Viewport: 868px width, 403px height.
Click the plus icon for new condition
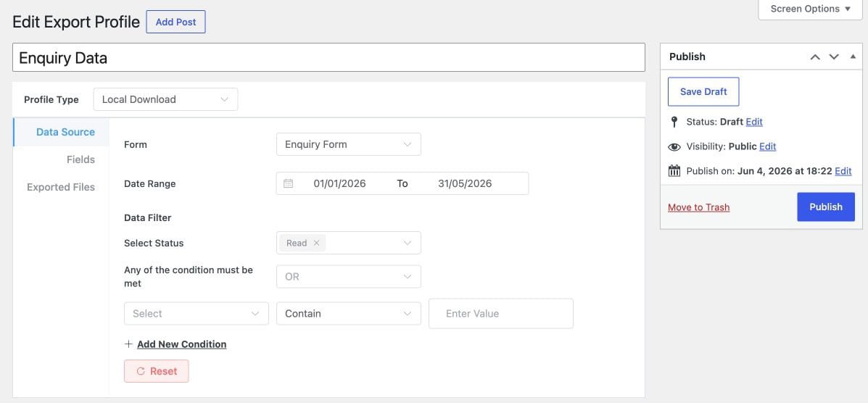pos(128,344)
